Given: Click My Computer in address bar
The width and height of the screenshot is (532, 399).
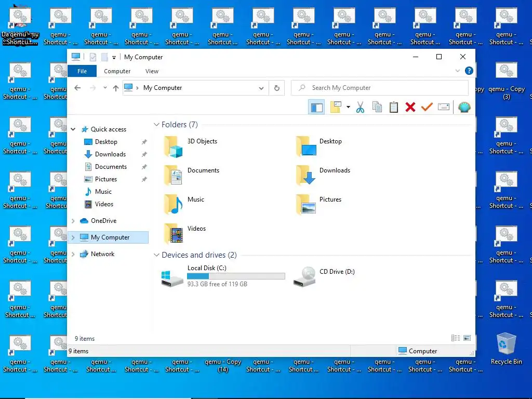Looking at the screenshot, I should click(x=163, y=88).
